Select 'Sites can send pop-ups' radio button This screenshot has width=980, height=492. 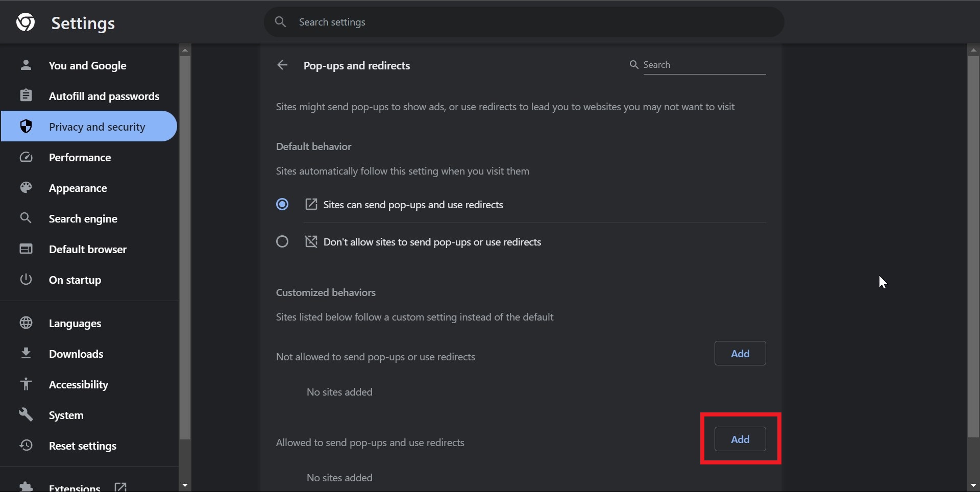click(x=282, y=205)
